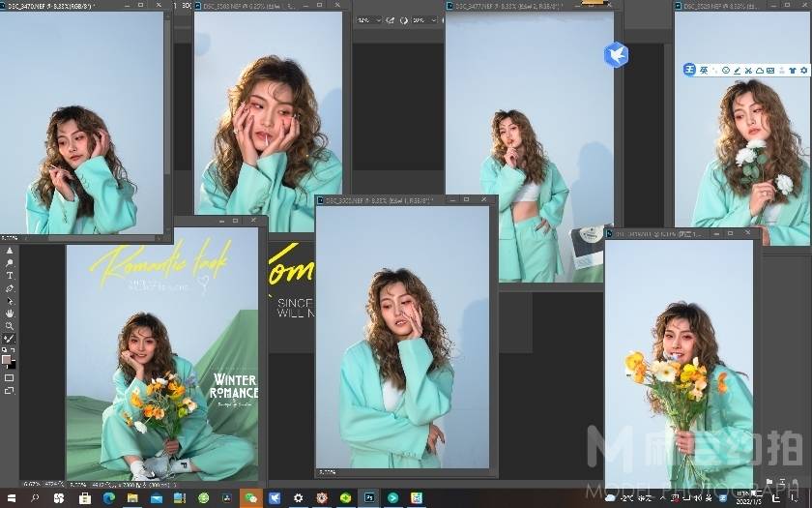Image resolution: width=812 pixels, height=508 pixels.
Task: Toggle Quick Mask mode
Action: [x=10, y=378]
